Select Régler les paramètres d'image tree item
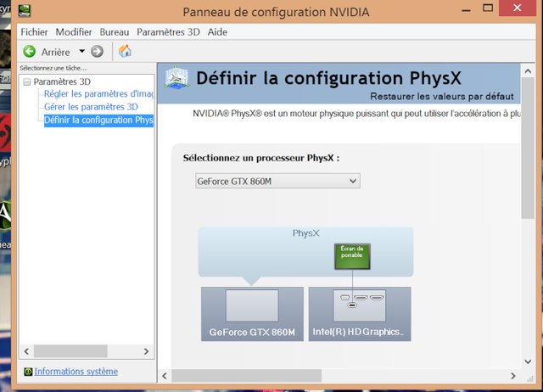The height and width of the screenshot is (392, 543). [98, 94]
